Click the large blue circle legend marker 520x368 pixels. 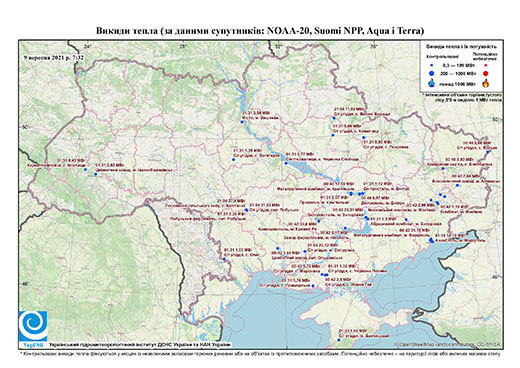coord(432,73)
